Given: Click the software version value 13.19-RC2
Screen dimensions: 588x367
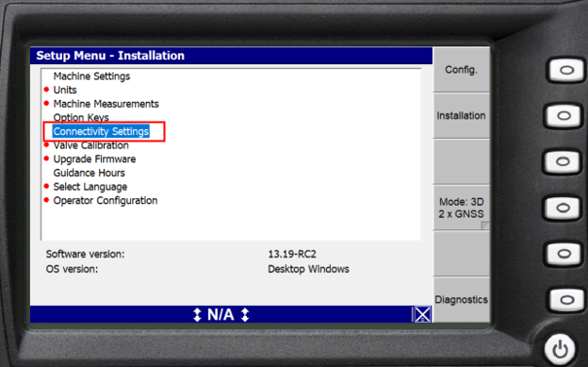Looking at the screenshot, I should (292, 255).
